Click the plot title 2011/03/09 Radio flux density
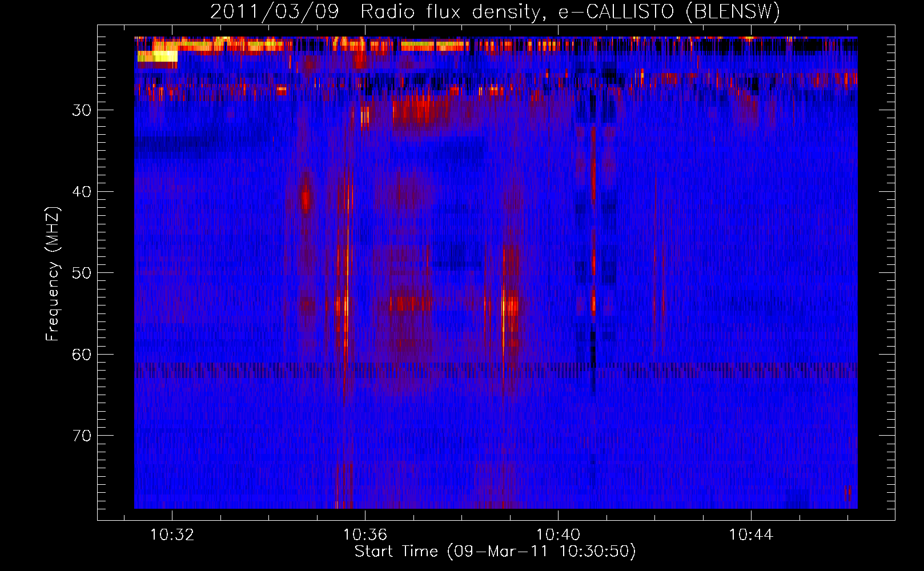924x571 pixels. (495, 12)
